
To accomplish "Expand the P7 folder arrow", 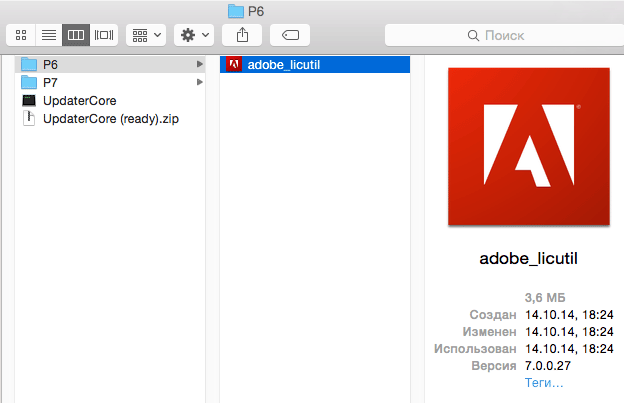I will click(x=199, y=82).
